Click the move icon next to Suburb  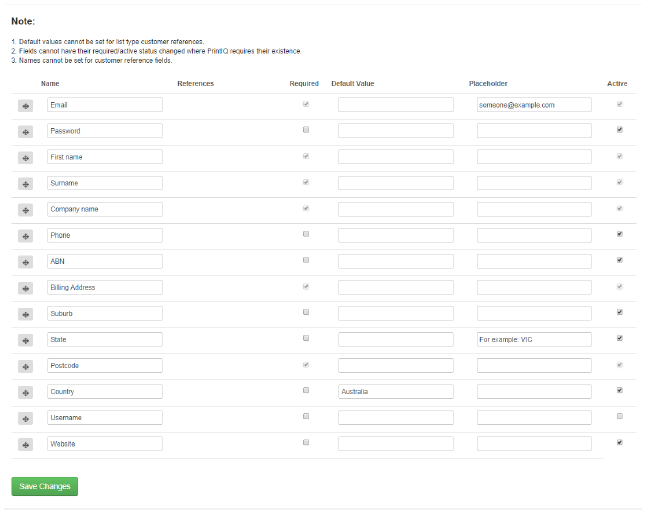(x=25, y=314)
